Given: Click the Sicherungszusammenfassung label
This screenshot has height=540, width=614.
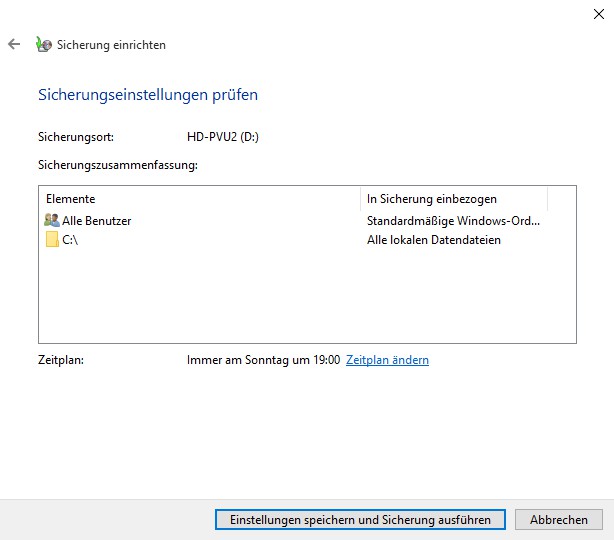Looking at the screenshot, I should pos(118,164).
